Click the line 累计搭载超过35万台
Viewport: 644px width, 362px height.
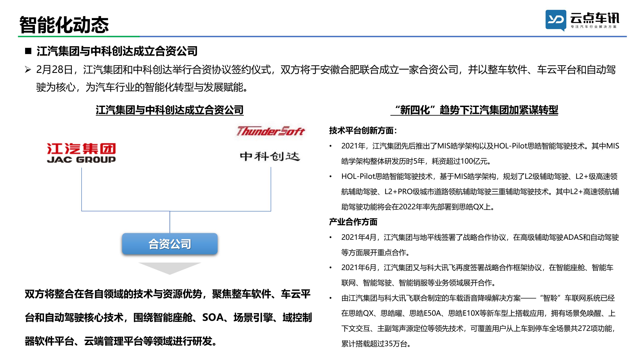pyautogui.click(x=376, y=344)
